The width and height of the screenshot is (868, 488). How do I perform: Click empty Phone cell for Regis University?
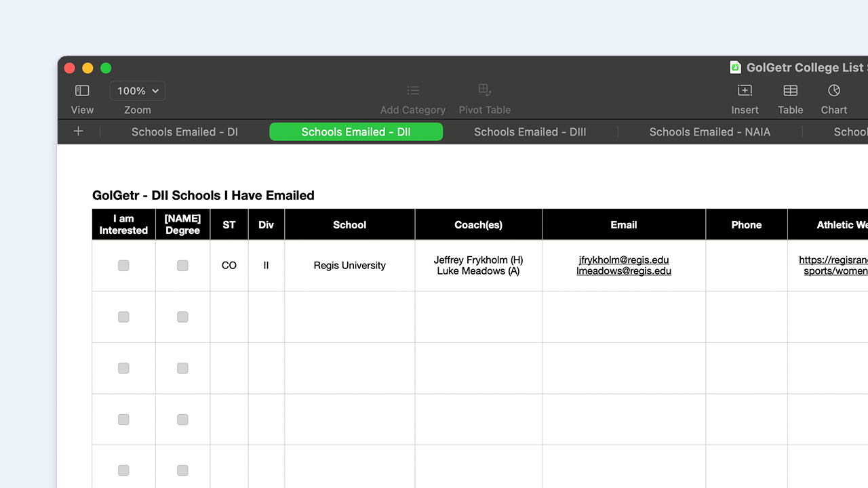pos(747,266)
